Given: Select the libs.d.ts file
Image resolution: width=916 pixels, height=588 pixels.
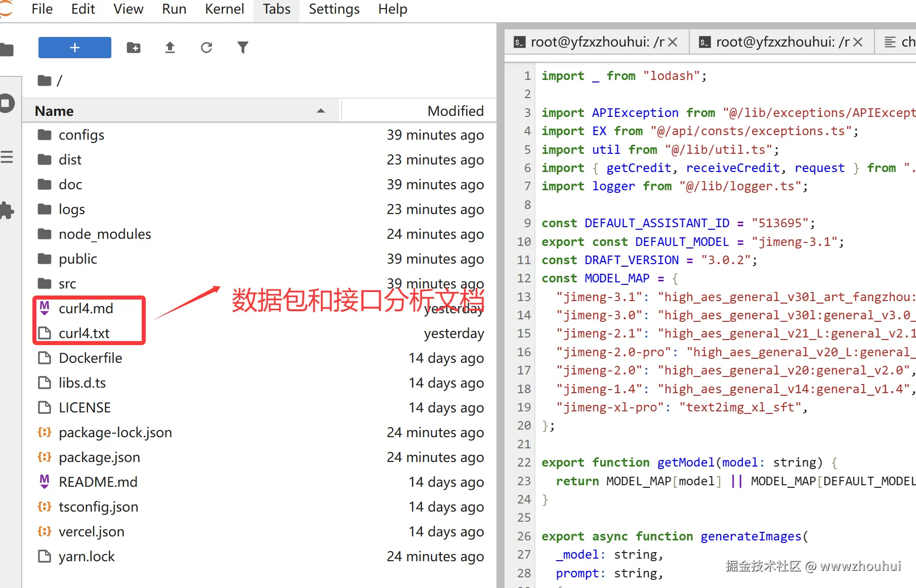Looking at the screenshot, I should 260,383.
